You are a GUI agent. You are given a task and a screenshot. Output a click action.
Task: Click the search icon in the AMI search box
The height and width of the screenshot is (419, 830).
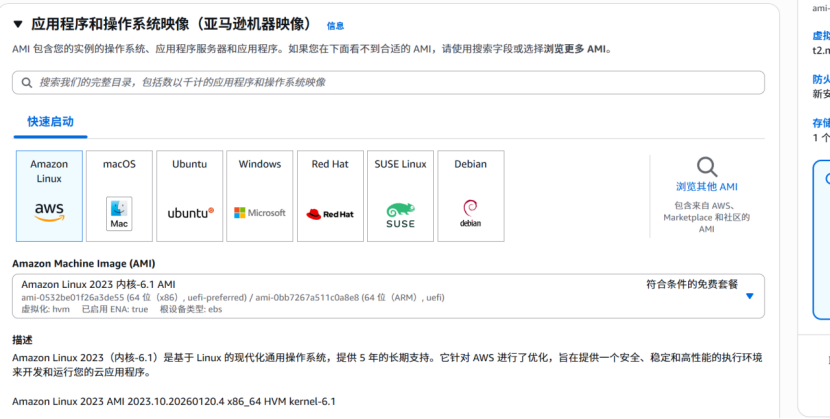[x=27, y=83]
